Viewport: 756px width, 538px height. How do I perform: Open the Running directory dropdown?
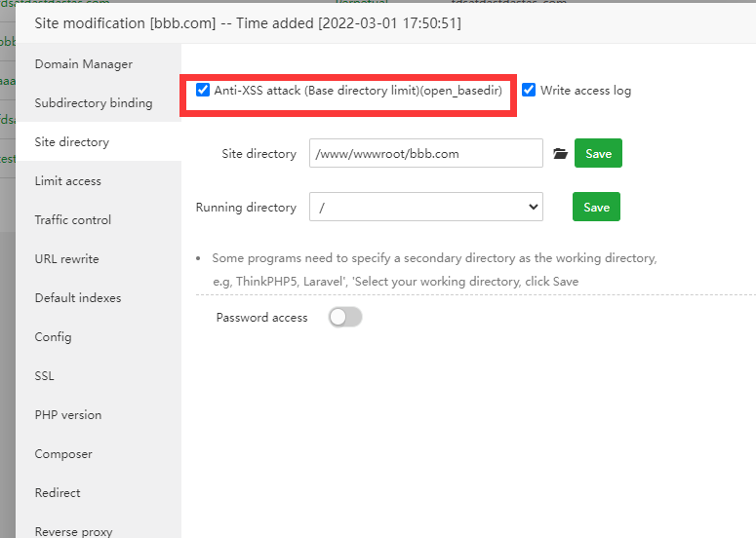tap(426, 207)
